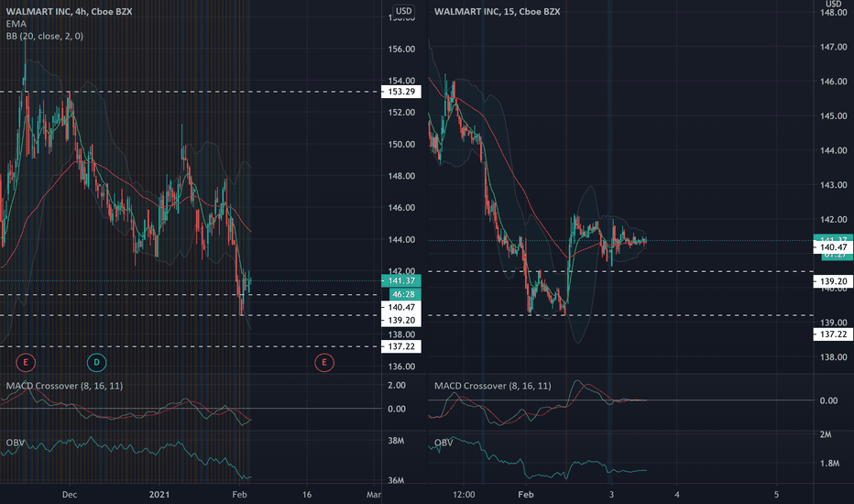Screen dimensions: 854x504
Task: Click the 139.20 label on the 4h price axis
Action: point(401,321)
